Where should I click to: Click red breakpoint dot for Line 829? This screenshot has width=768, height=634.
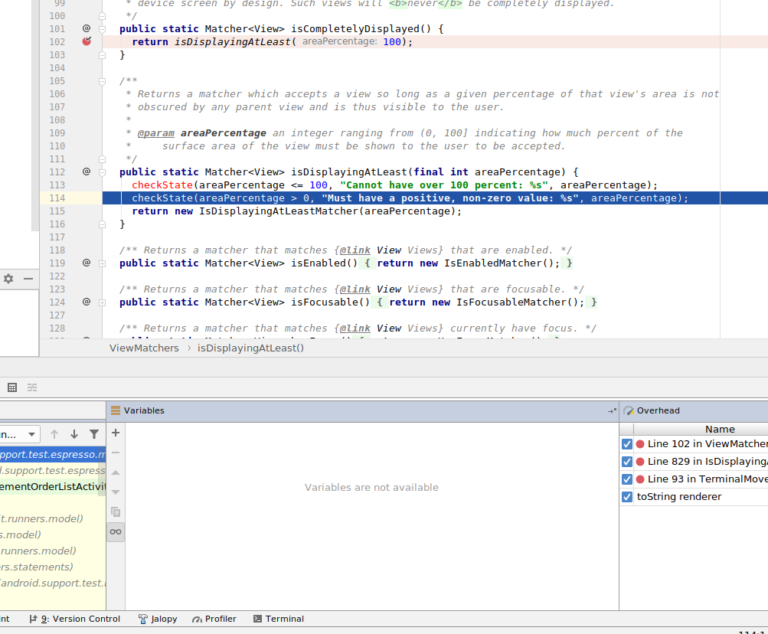click(640, 462)
